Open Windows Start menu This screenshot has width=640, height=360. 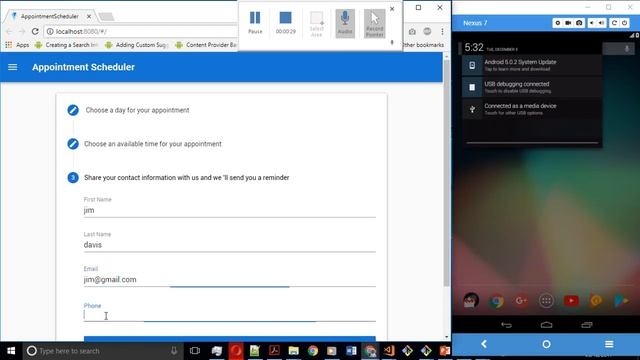pyautogui.click(x=11, y=351)
